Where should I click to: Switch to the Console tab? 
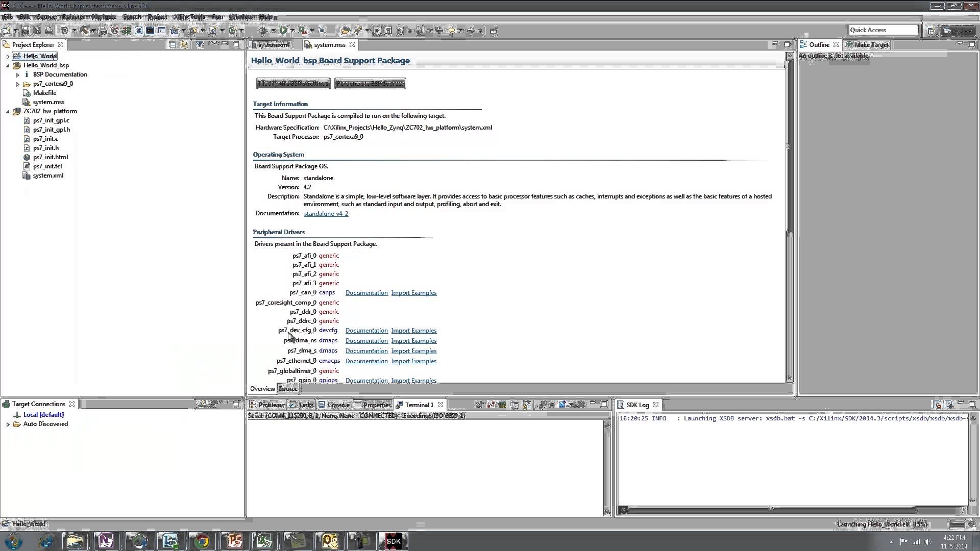[338, 405]
